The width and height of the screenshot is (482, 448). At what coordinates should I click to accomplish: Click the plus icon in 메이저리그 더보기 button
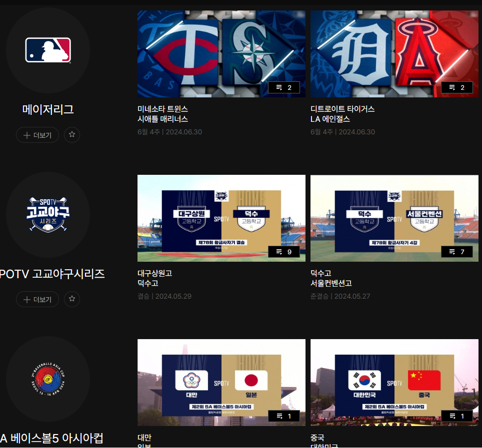(27, 135)
